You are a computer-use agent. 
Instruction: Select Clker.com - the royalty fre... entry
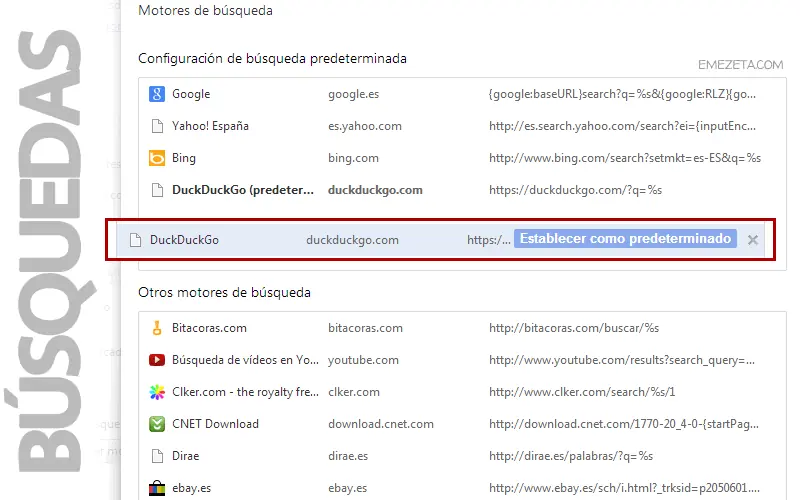[245, 392]
